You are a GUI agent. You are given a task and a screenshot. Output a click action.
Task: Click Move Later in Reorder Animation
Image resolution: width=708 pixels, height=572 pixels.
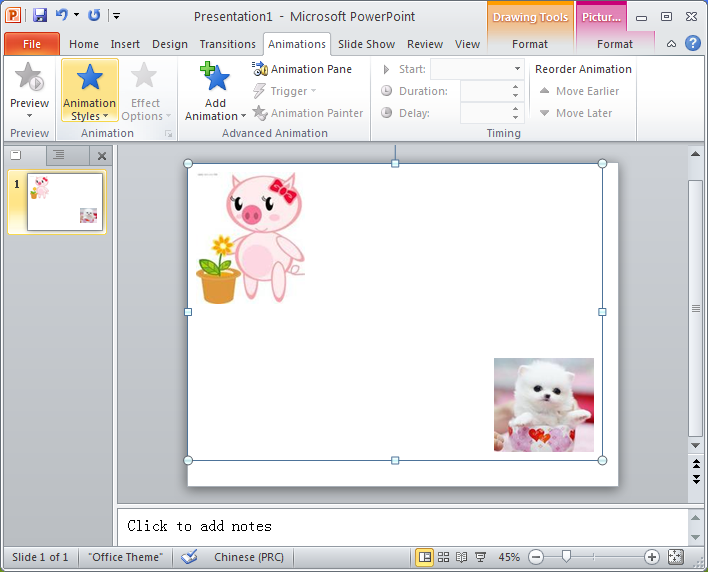pos(576,113)
